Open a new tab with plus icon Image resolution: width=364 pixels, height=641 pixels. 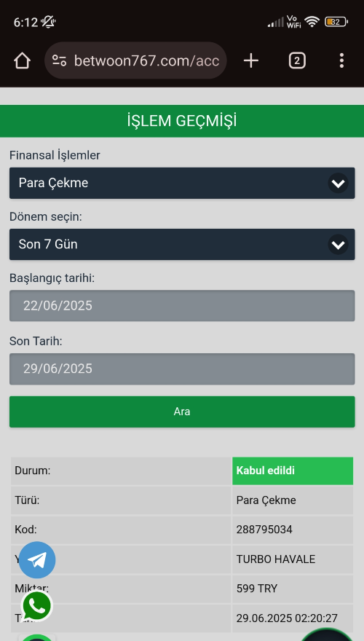pos(251,61)
